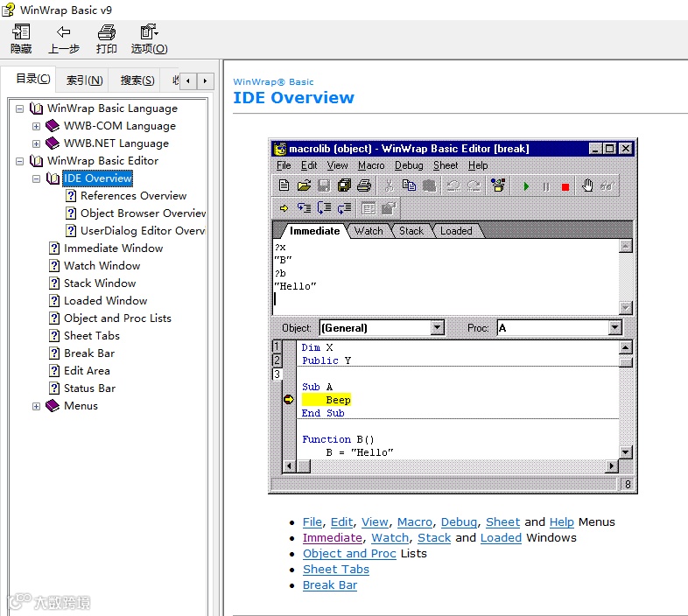Open Object Browser Overview topic in tree

(x=143, y=213)
